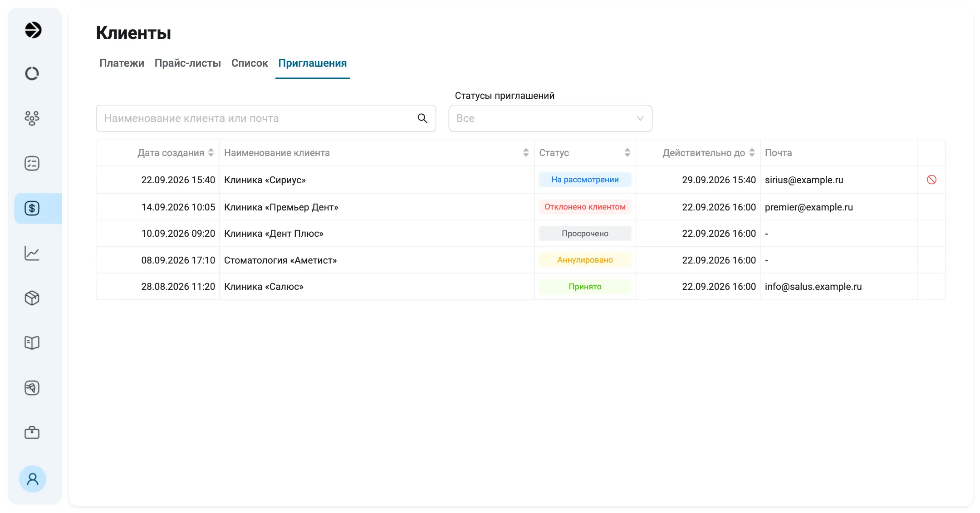This screenshot has height=513, width=980.
Task: Expand the Статусы приглашений dropdown
Action: point(550,118)
